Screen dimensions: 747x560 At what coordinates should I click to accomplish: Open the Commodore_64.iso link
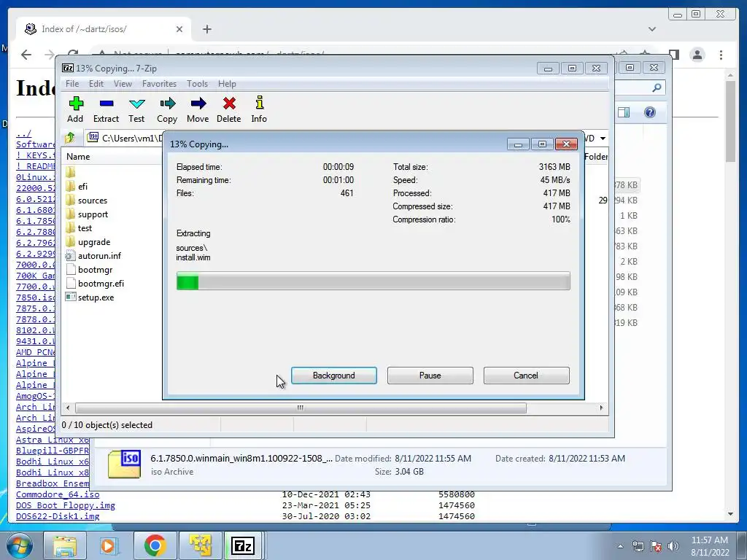(x=58, y=494)
